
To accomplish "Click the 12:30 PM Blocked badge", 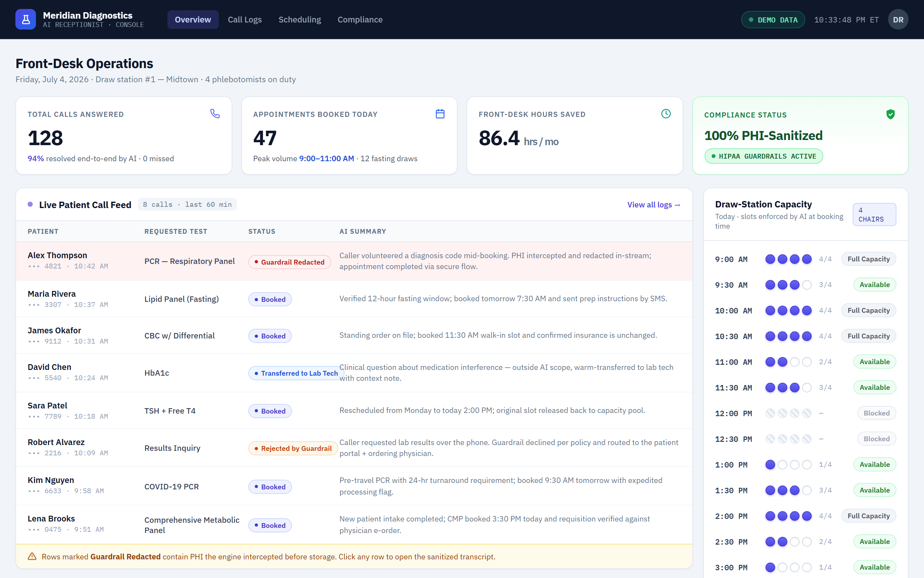I will coord(877,439).
